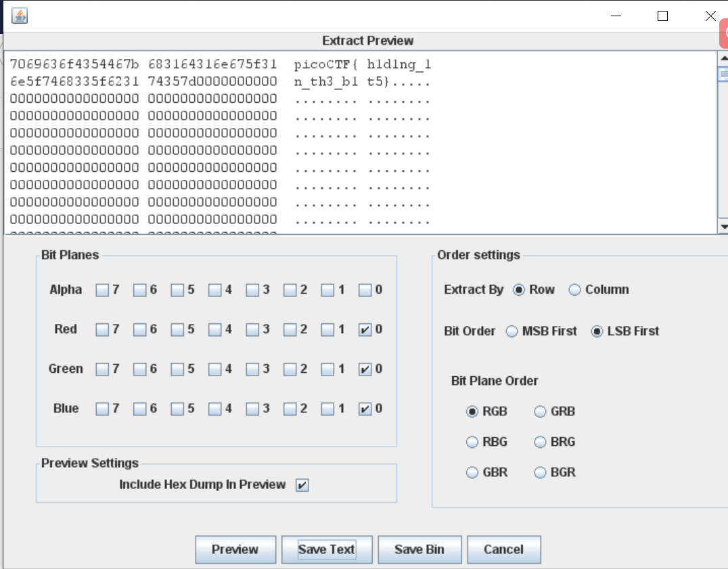Click the Preview button
The width and height of the screenshot is (728, 569).
pos(235,549)
